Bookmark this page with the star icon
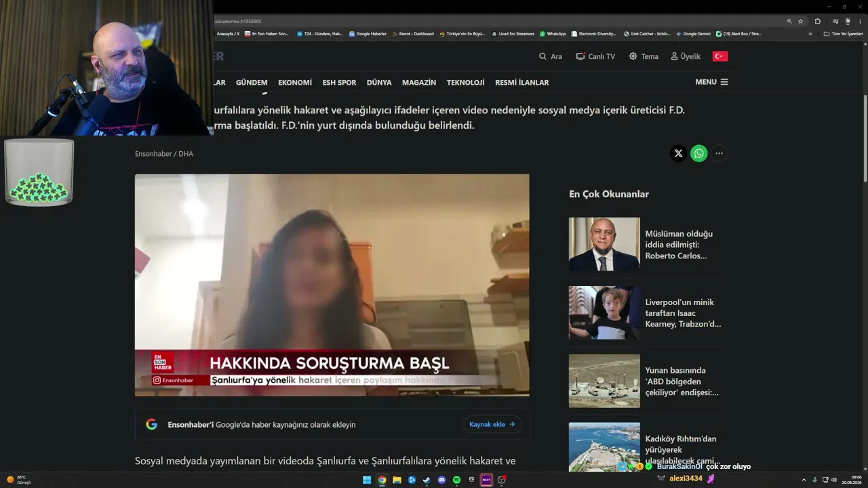This screenshot has height=488, width=868. pyautogui.click(x=800, y=21)
